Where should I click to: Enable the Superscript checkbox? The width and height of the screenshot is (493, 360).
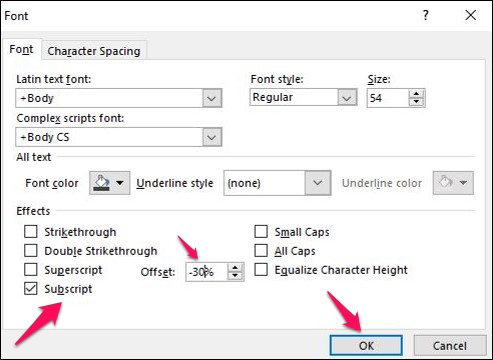pos(31,270)
